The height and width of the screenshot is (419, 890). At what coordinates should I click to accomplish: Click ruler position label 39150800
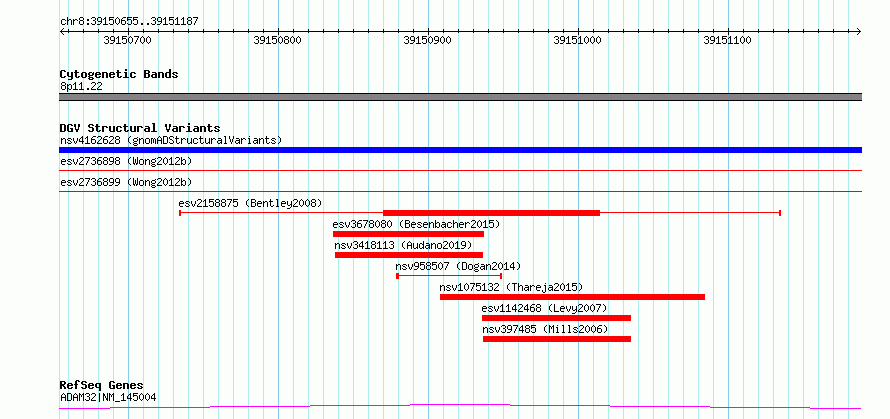pos(278,40)
